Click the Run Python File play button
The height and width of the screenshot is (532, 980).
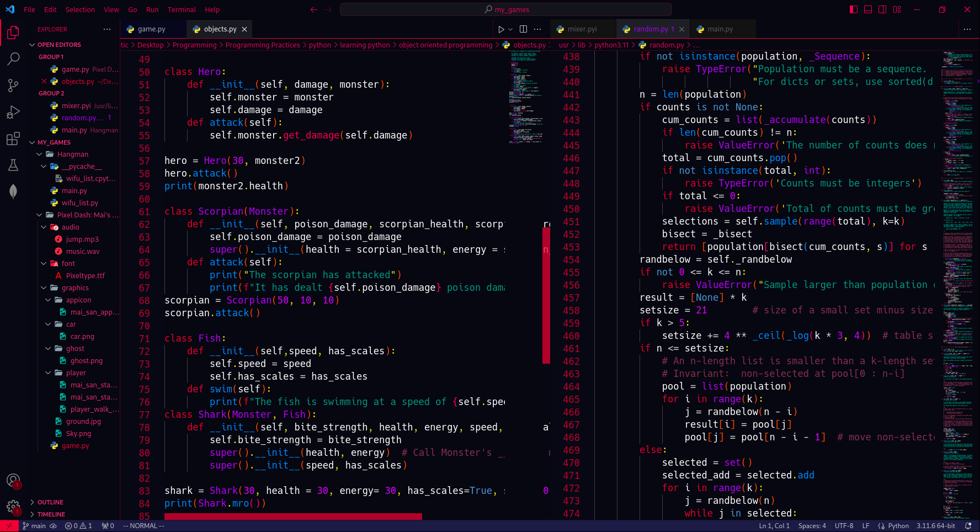point(501,29)
